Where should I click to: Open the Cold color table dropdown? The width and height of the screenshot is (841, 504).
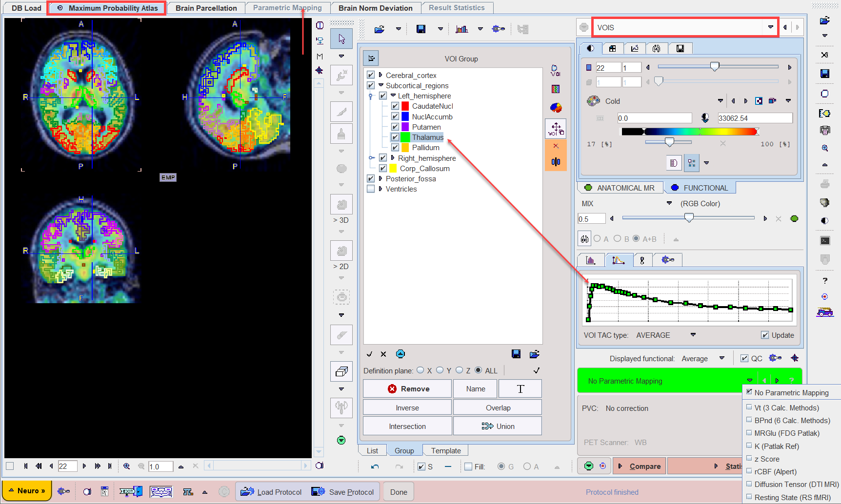coord(721,101)
